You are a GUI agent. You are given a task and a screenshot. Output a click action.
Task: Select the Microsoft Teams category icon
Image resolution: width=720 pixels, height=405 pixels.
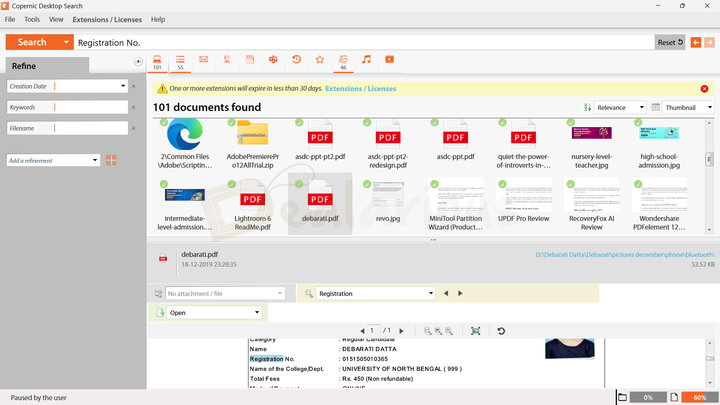(273, 60)
